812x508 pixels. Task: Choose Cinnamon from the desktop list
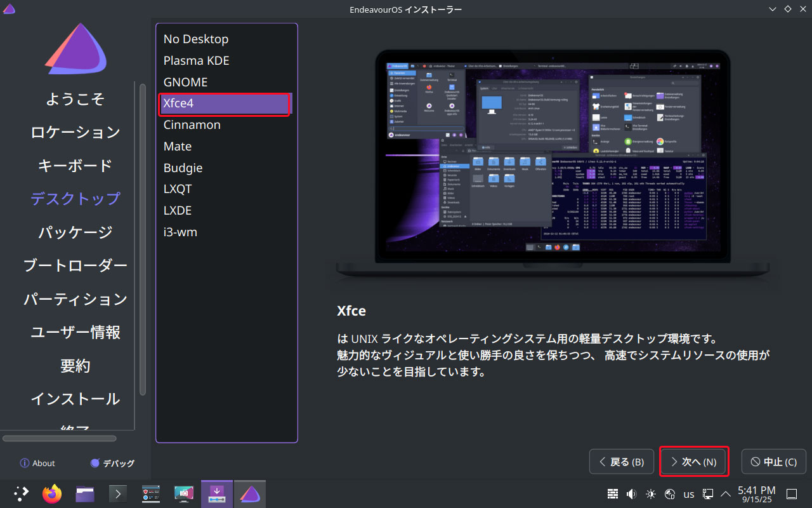point(226,124)
